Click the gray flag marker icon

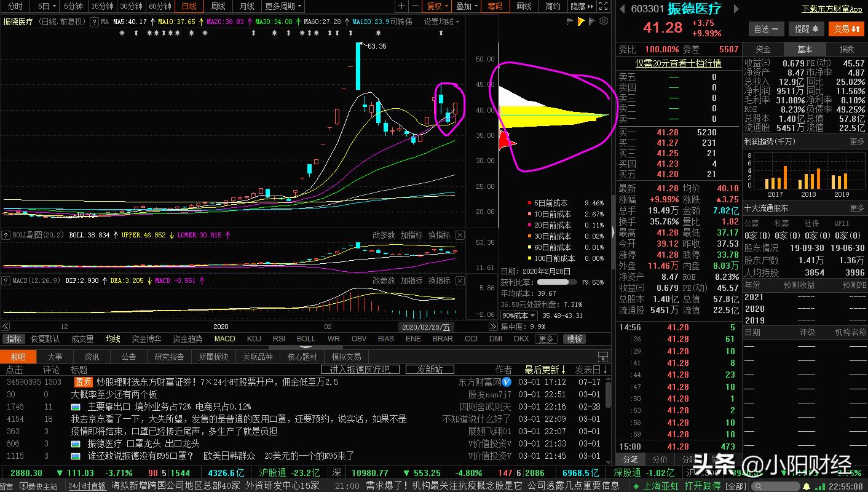pos(591,20)
